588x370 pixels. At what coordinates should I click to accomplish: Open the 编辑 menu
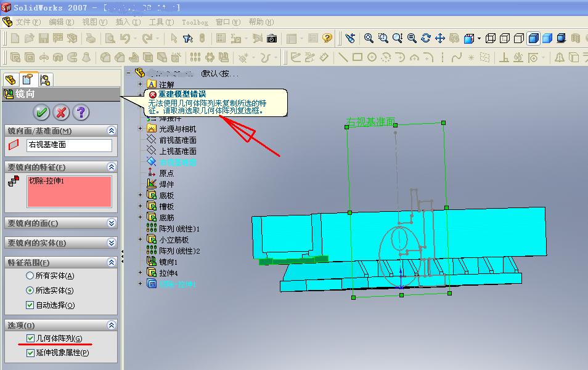pyautogui.click(x=62, y=22)
